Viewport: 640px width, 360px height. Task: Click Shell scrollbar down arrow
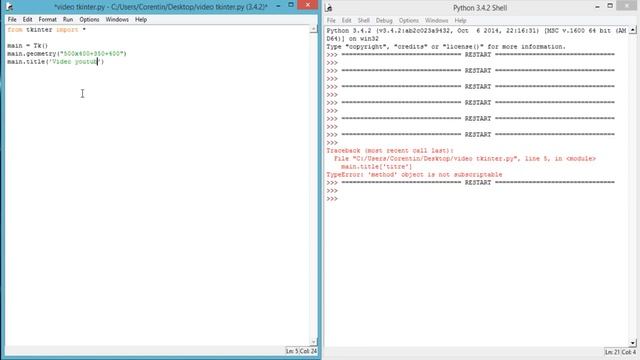pos(633,343)
